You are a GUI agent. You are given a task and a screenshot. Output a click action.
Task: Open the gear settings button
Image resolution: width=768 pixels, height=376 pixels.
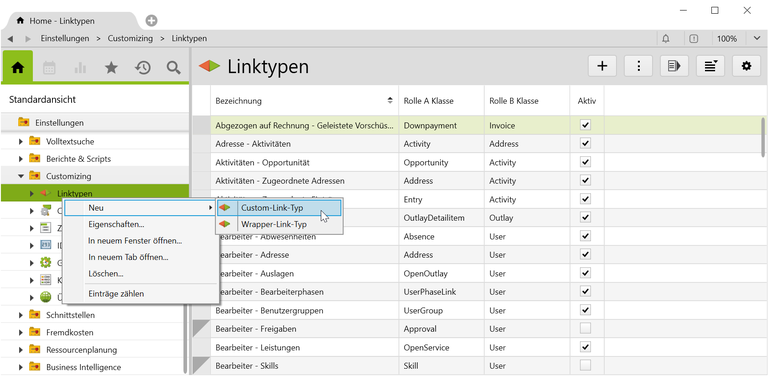pos(746,66)
